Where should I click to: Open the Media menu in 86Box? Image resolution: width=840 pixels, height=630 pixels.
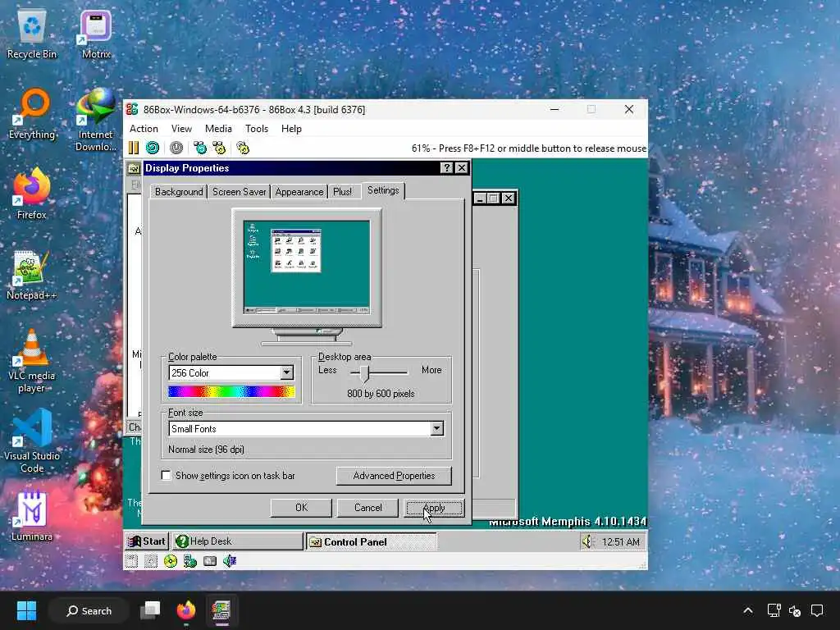[218, 129]
